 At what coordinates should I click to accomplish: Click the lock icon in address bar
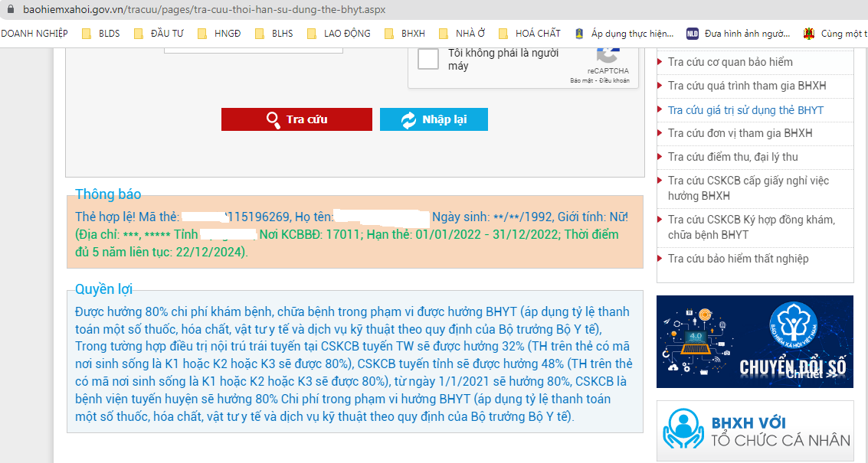click(10, 9)
